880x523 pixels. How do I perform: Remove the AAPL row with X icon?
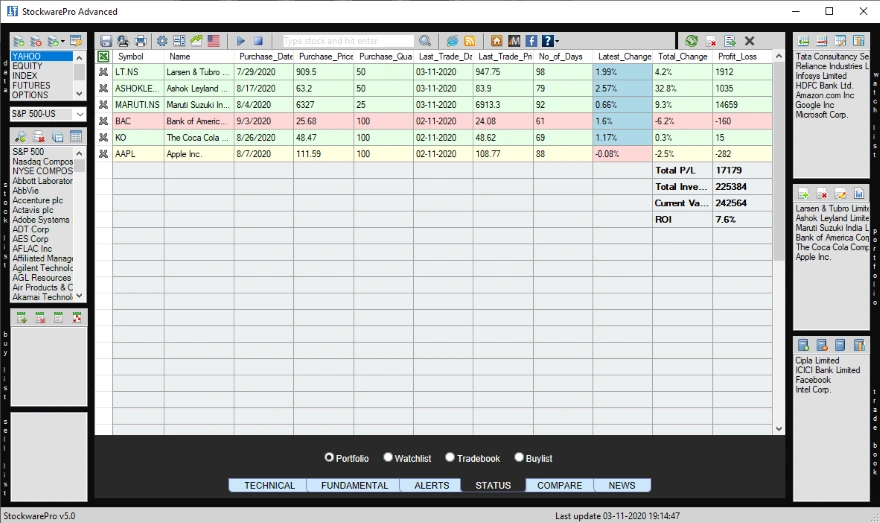coord(103,154)
